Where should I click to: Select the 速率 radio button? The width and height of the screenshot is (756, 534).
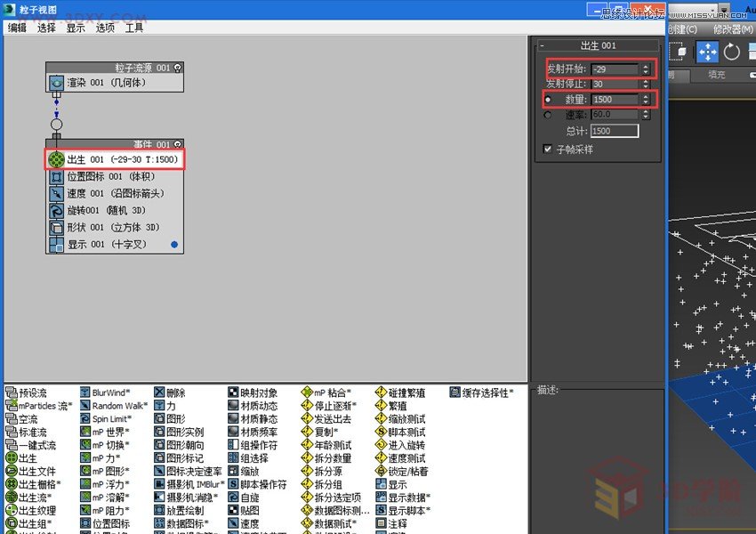point(547,115)
